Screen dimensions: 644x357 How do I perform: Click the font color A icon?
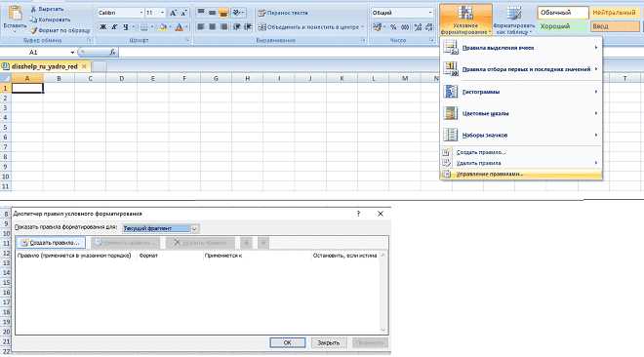(x=180, y=27)
